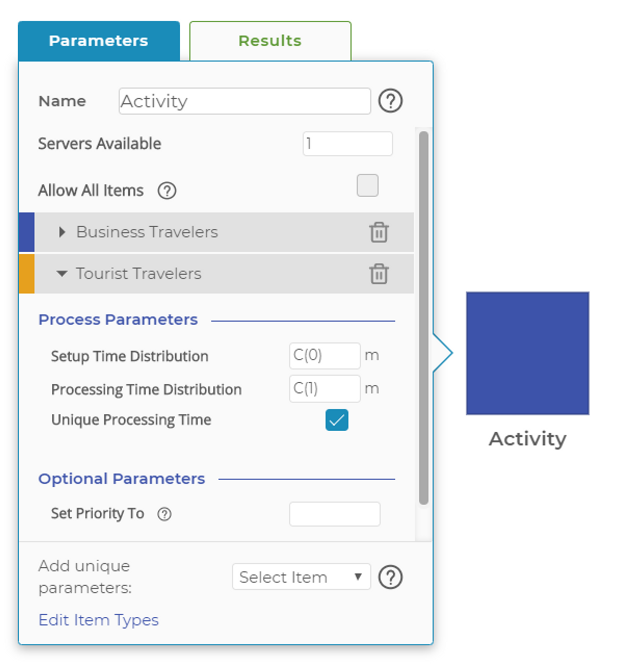Open the Edit Item Types link

[x=99, y=620]
